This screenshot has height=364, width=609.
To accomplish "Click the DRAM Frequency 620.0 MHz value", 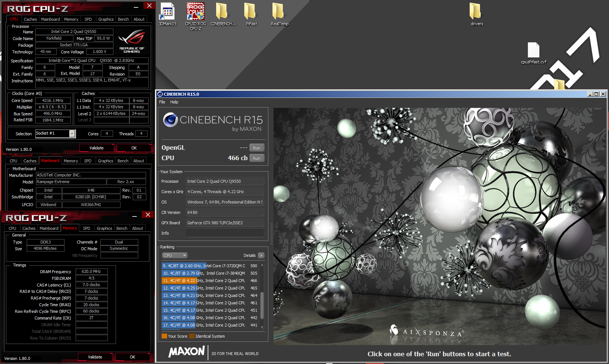I will 92,271.
